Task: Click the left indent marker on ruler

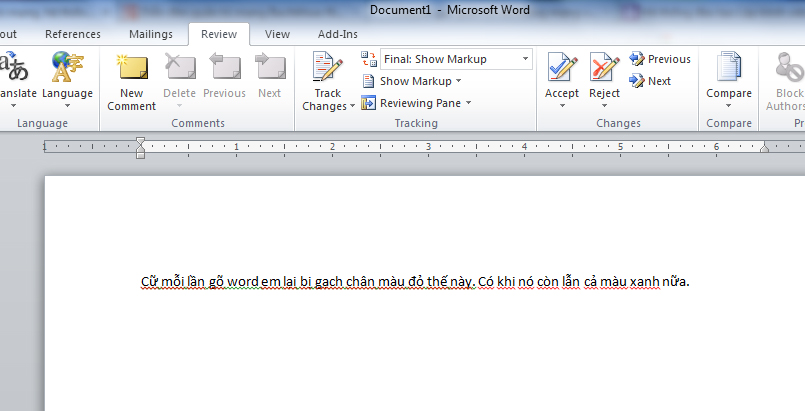Action: [x=140, y=153]
